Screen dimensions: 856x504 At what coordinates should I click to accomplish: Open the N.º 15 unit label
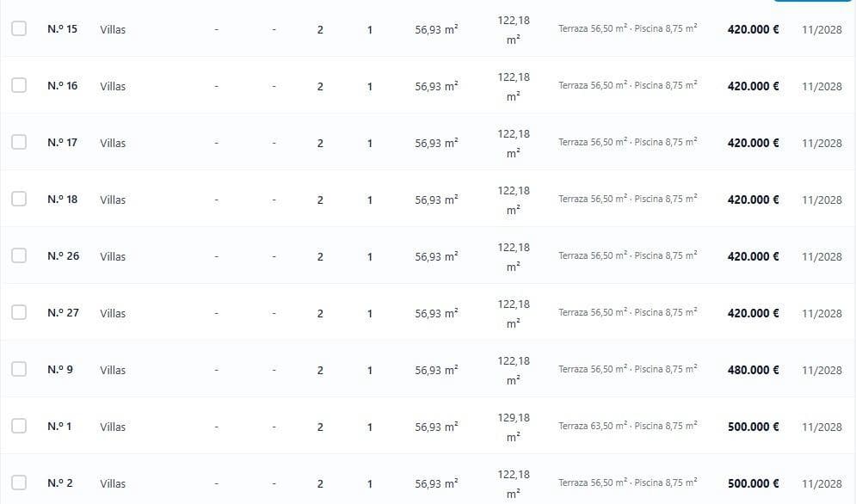point(62,29)
